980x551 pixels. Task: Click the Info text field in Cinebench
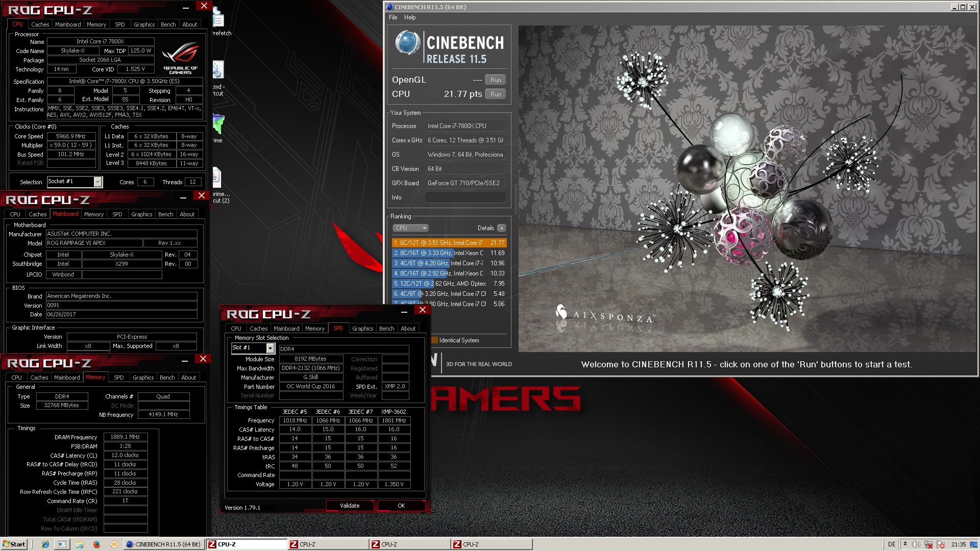pyautogui.click(x=465, y=197)
